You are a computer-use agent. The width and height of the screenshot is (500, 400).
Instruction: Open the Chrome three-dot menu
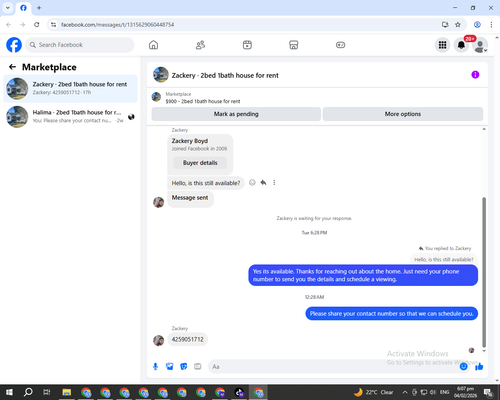point(491,25)
